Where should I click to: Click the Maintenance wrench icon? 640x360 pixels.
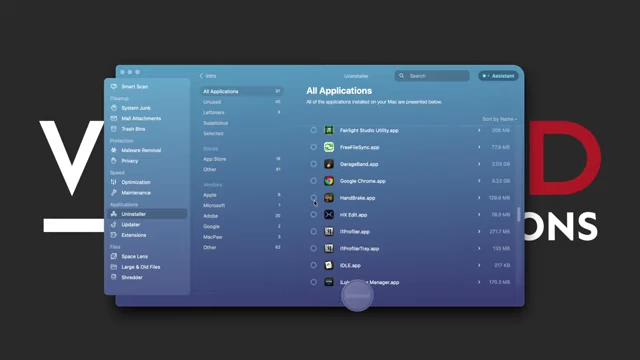click(x=114, y=193)
